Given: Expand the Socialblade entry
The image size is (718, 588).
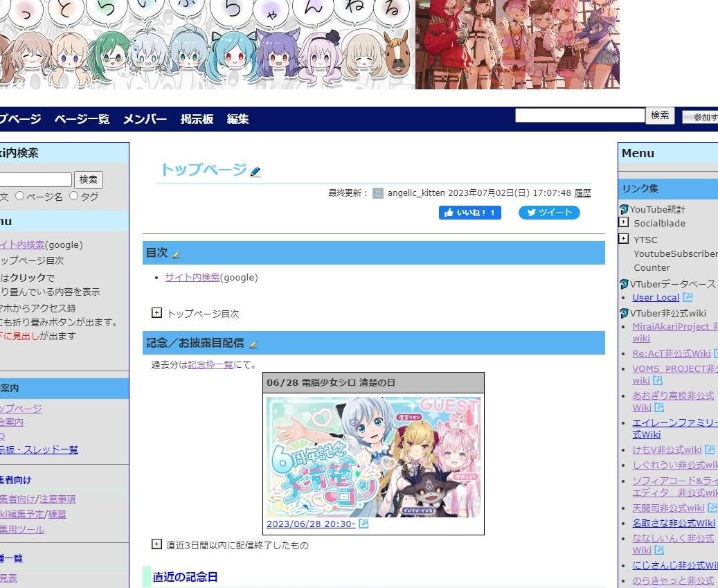Looking at the screenshot, I should coord(624,222).
